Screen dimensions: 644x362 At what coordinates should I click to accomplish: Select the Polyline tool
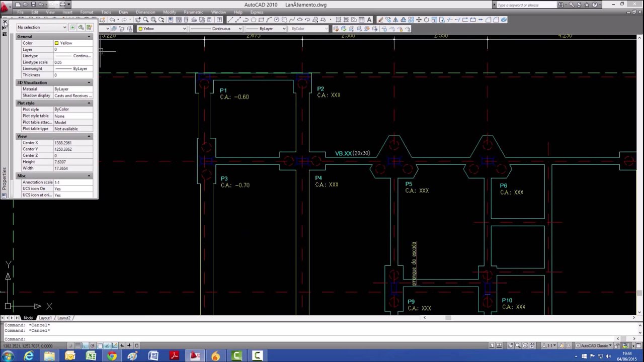point(246,20)
